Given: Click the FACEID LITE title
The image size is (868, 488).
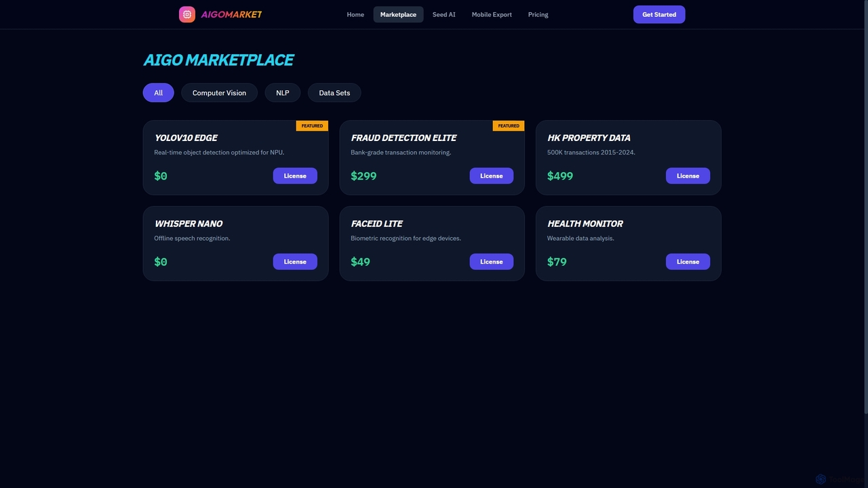Looking at the screenshot, I should [x=376, y=224].
